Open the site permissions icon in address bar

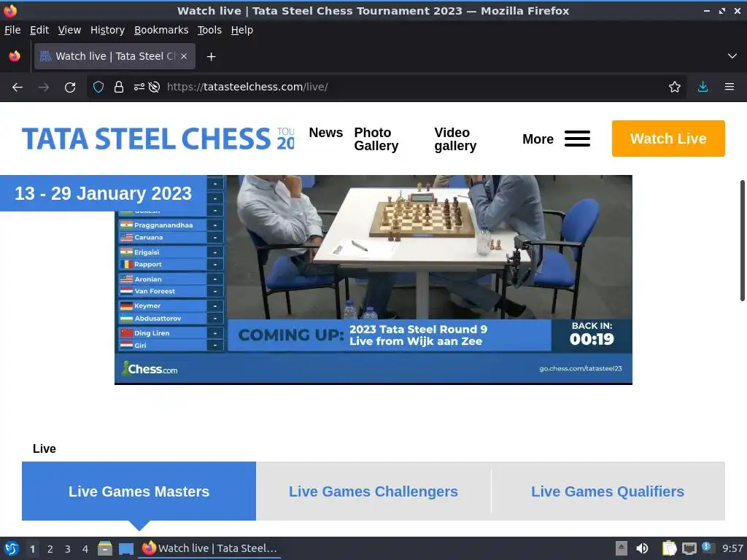click(139, 87)
